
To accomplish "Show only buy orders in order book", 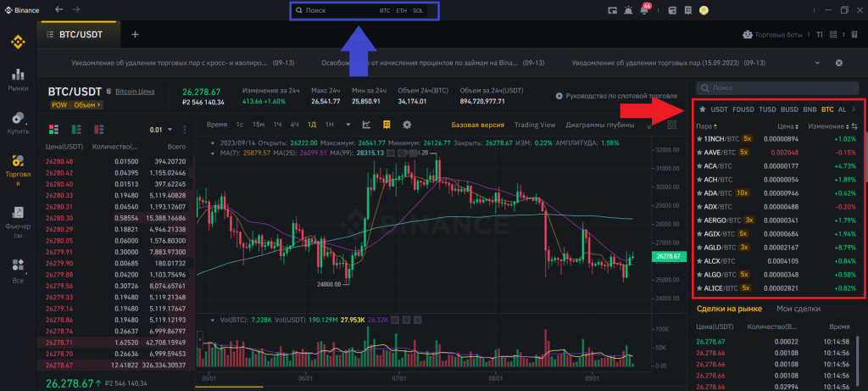I will (x=76, y=129).
